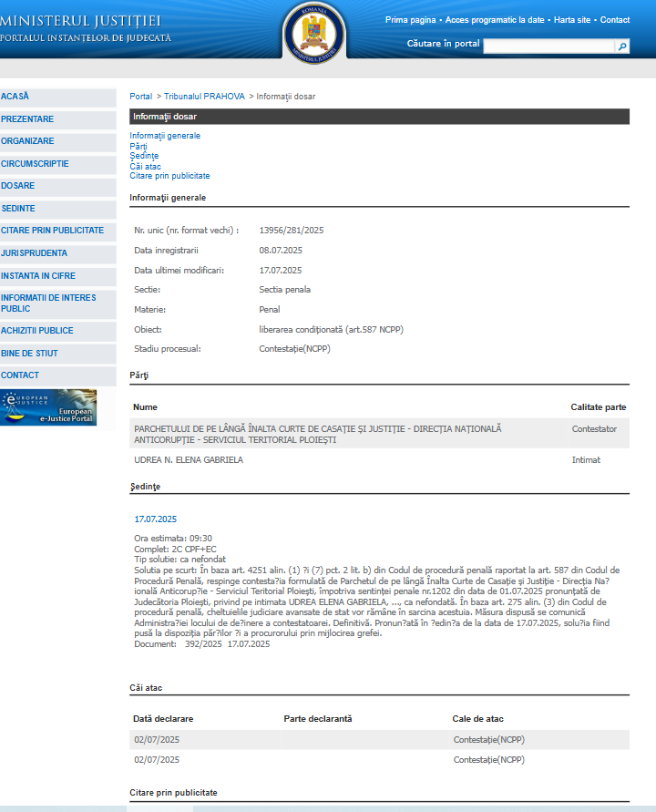The width and height of the screenshot is (656, 812).
Task: Go to ACASĂ in sidebar
Action: point(58,97)
